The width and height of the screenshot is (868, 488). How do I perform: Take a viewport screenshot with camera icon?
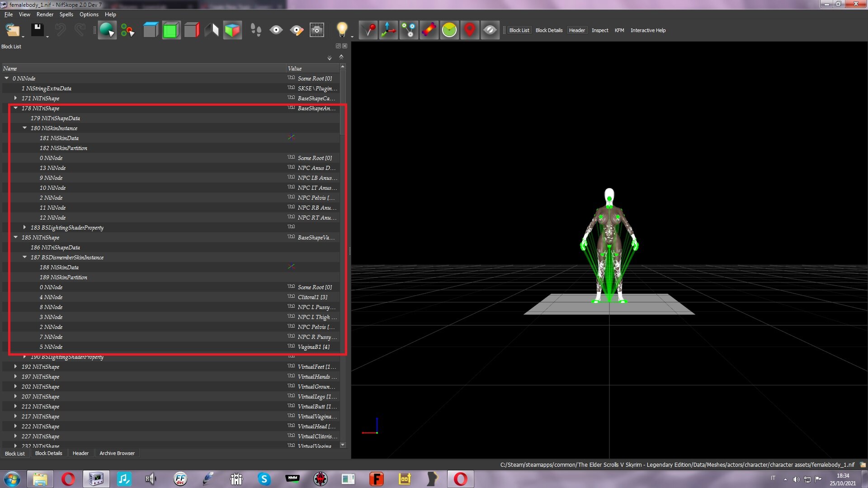(x=317, y=30)
